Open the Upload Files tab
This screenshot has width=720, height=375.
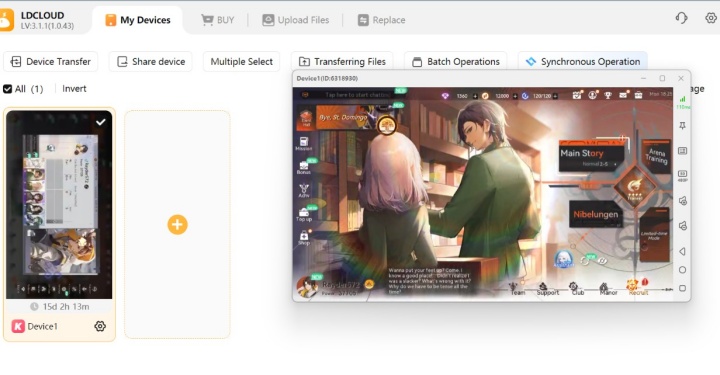point(296,20)
